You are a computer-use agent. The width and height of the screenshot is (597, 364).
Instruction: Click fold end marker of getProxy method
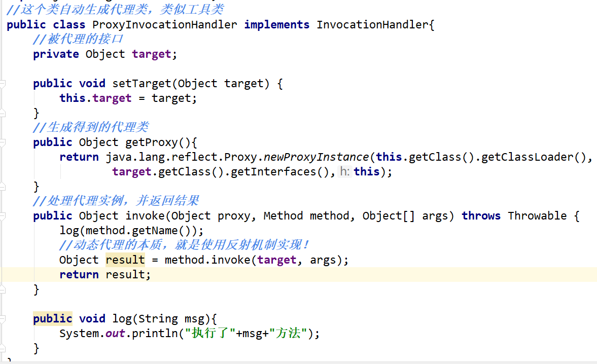pyautogui.click(x=2, y=186)
